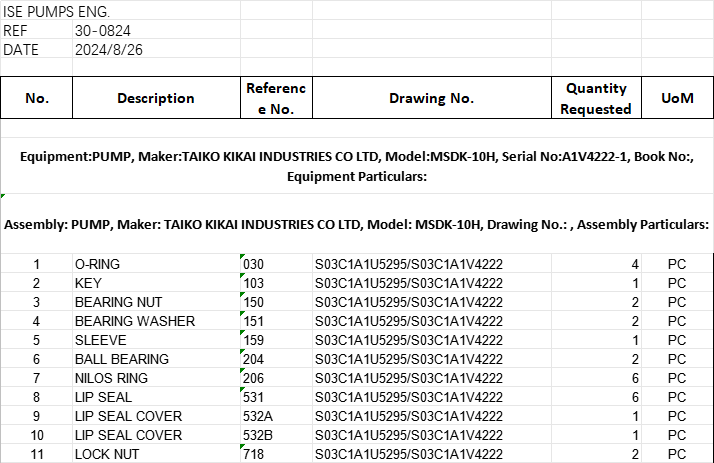Click reference number cell 103
714x463 pixels.
click(256, 283)
